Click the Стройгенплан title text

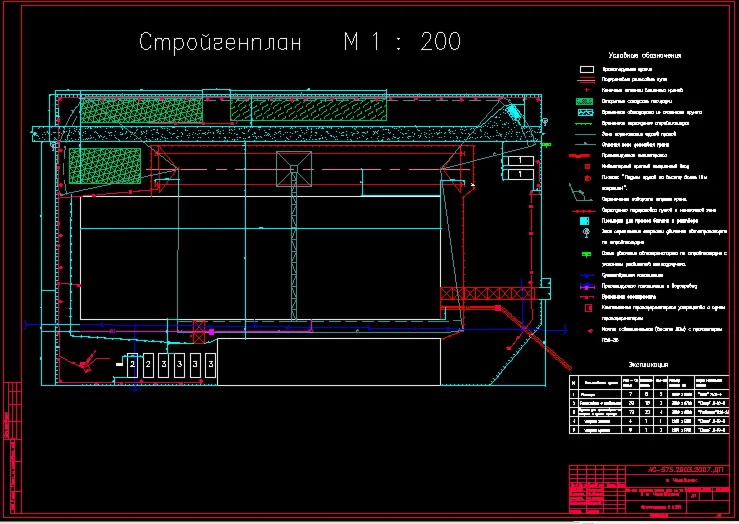coord(220,42)
